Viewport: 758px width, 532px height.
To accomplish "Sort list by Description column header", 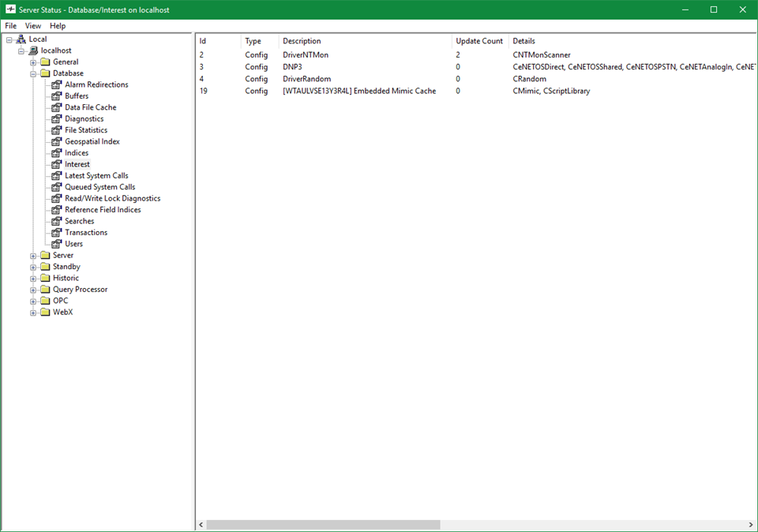I will (x=302, y=41).
